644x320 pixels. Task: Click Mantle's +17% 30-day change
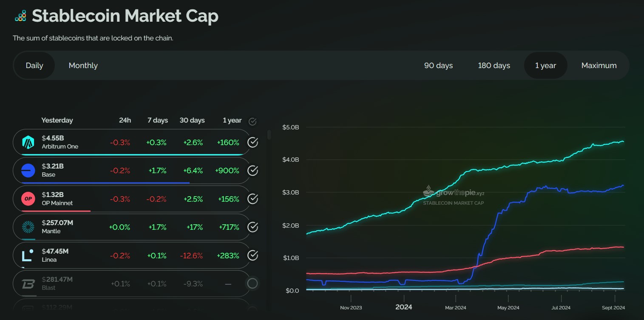[x=195, y=227]
